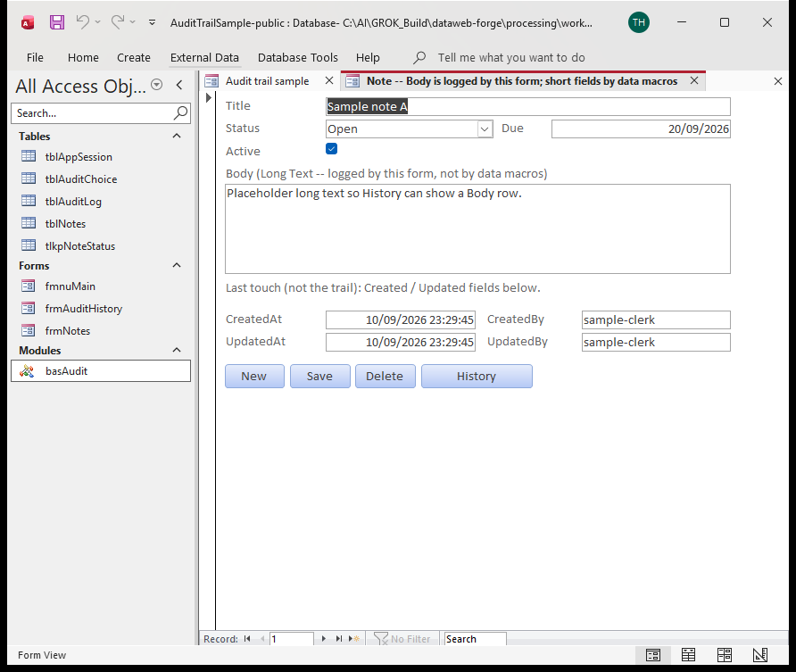
Task: Click the New button
Action: (x=254, y=376)
